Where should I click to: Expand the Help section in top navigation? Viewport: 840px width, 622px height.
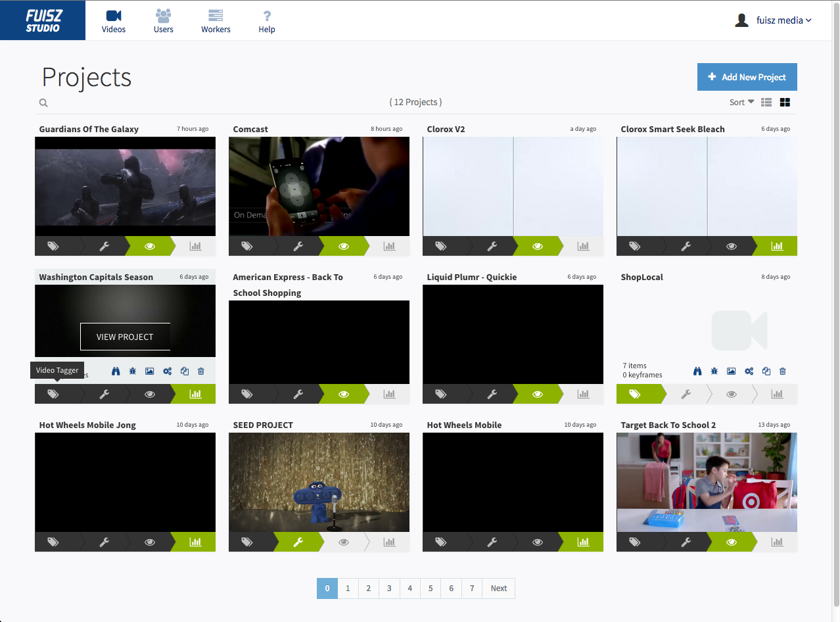pos(267,20)
